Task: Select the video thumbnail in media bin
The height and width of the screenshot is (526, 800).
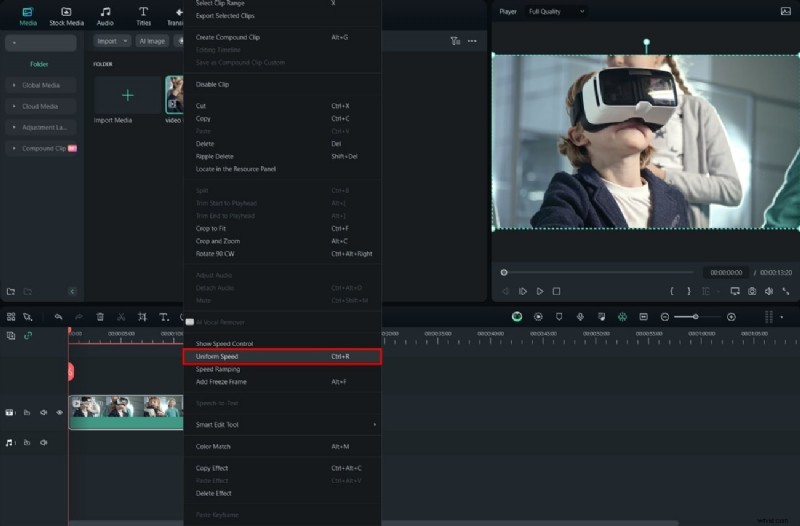Action: point(174,94)
